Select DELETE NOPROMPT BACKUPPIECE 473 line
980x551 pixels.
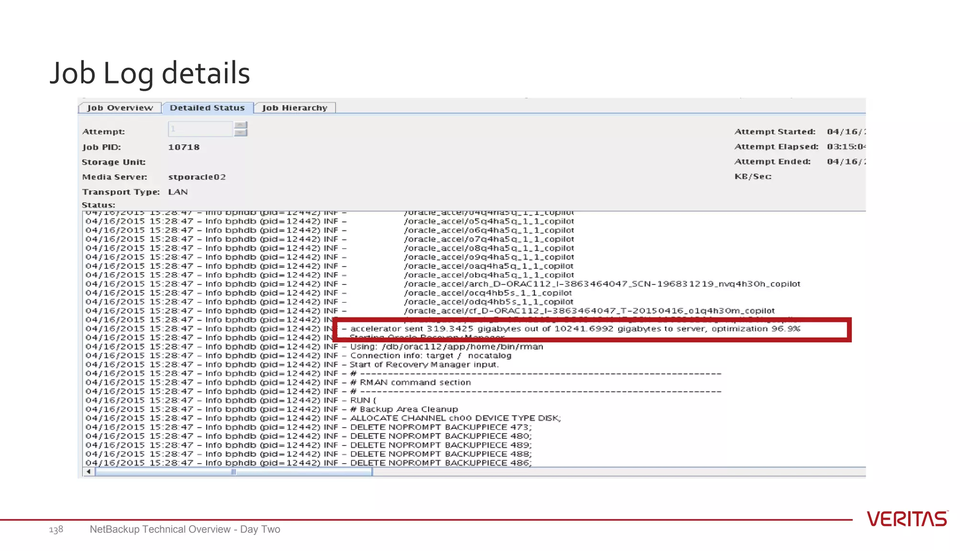(x=309, y=427)
